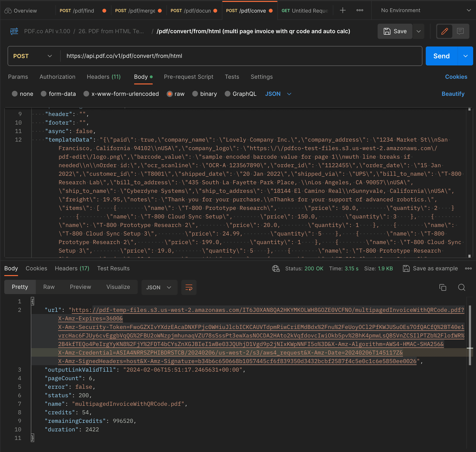476x452 pixels.
Task: Select the GraphQL radio option
Action: (x=227, y=94)
